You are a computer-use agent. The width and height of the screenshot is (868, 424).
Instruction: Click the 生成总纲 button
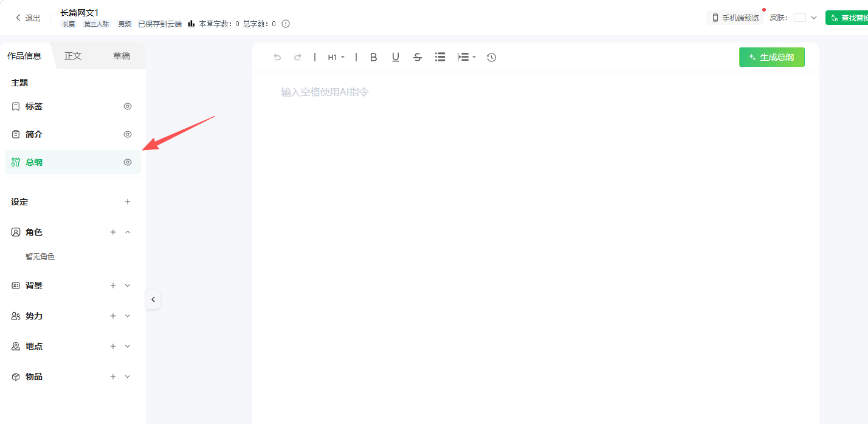[x=772, y=57]
